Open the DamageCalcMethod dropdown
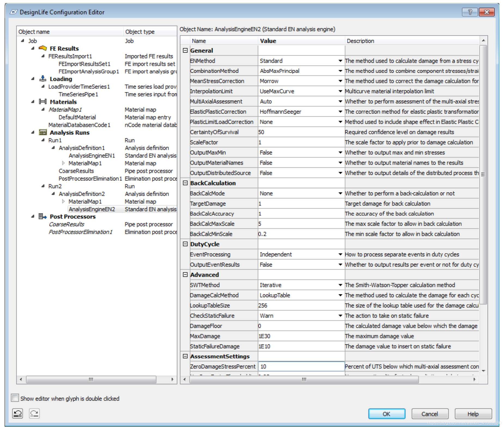 [340, 295]
